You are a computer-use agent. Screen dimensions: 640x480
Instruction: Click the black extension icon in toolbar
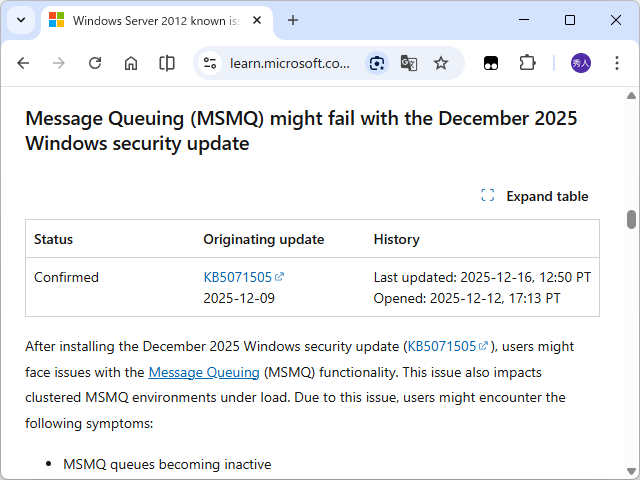(x=491, y=63)
